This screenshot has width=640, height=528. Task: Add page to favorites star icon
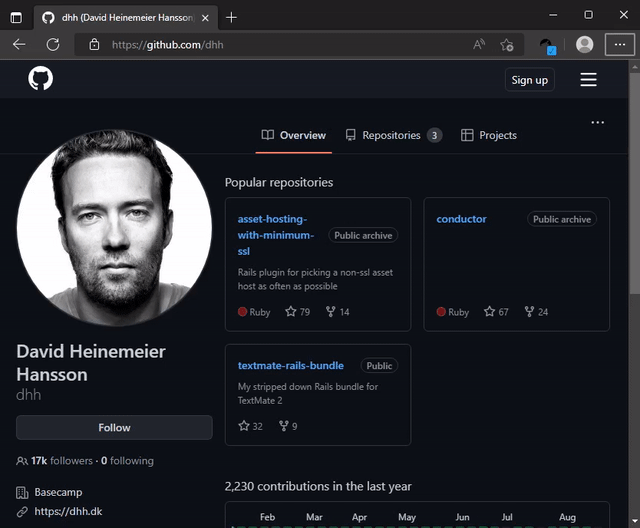point(507,44)
